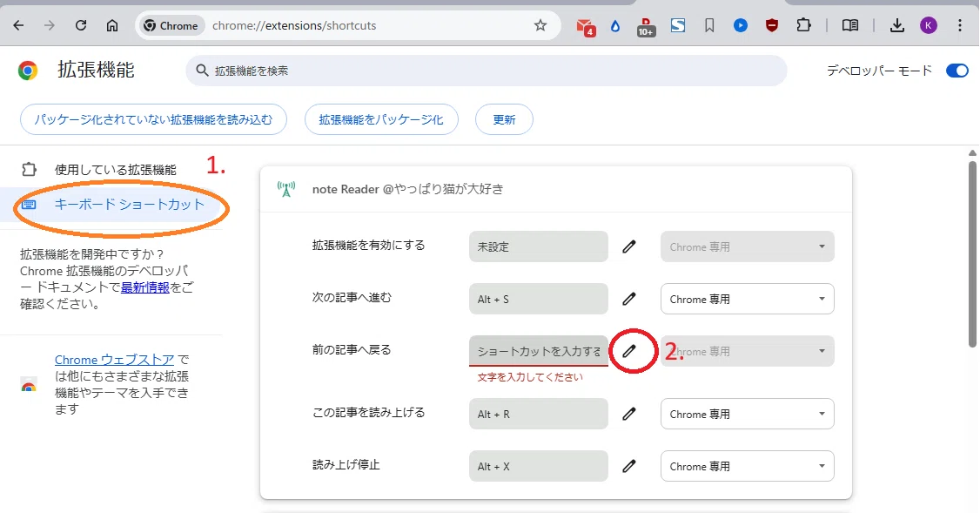Open scope dropdown for 読み上げ停止

click(x=747, y=466)
